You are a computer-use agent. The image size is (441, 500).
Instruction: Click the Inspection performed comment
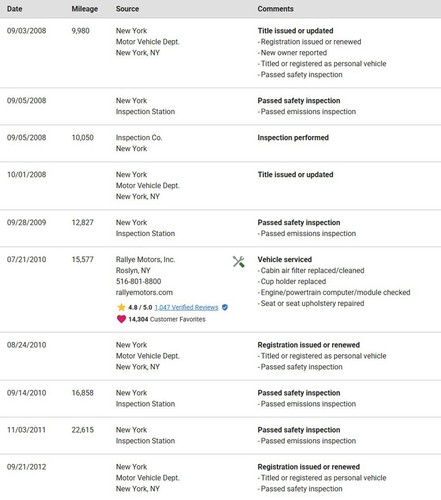click(x=293, y=138)
